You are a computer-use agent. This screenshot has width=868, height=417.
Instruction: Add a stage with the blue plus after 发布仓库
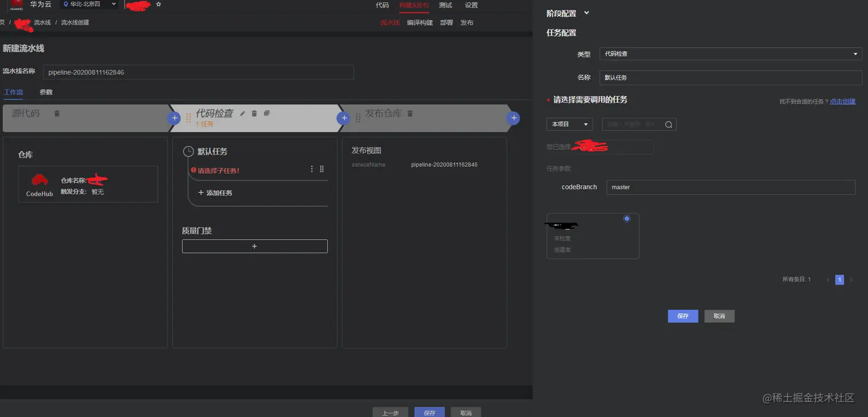pos(513,118)
